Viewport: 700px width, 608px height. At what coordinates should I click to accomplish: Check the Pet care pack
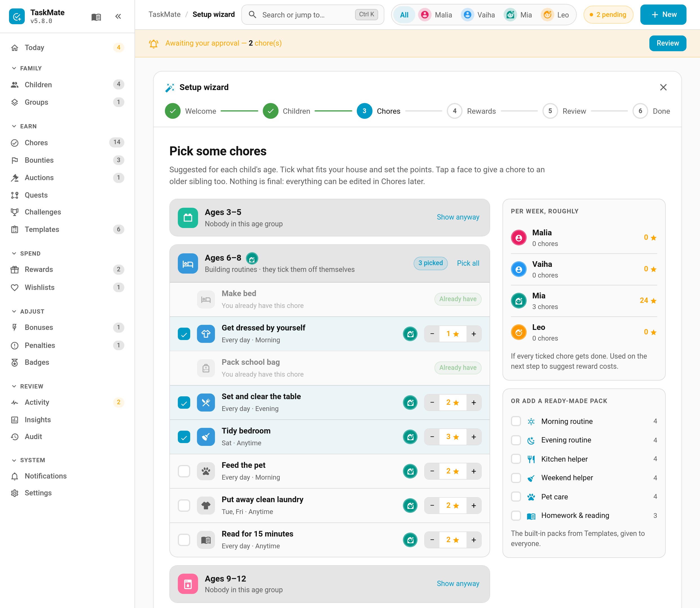tap(516, 497)
